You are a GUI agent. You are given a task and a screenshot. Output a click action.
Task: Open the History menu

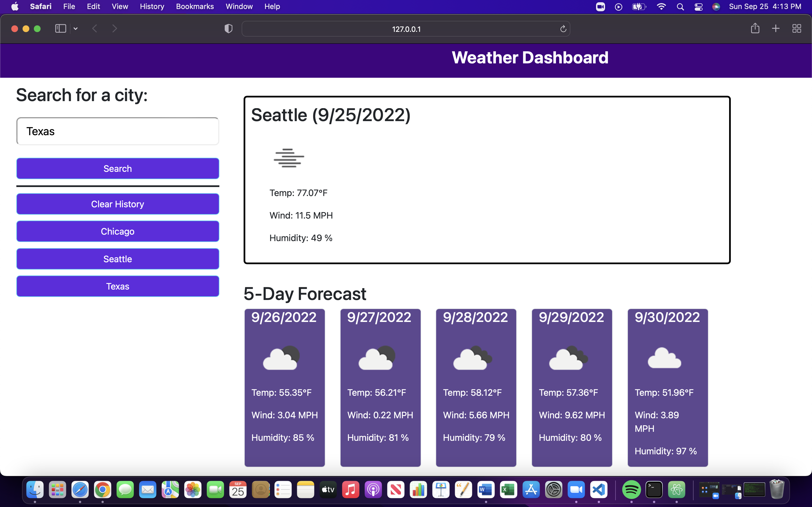click(x=152, y=6)
